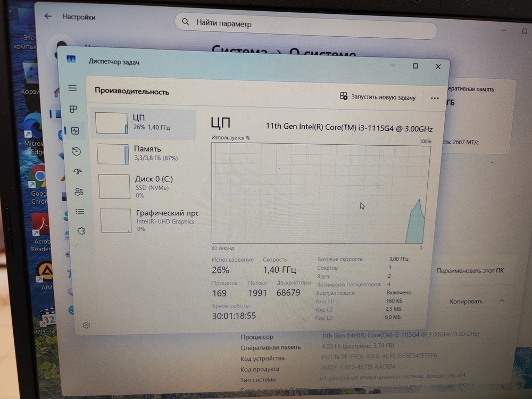This screenshot has height=399, width=532.
Task: Click the handles count 68679
Action: [x=288, y=293]
